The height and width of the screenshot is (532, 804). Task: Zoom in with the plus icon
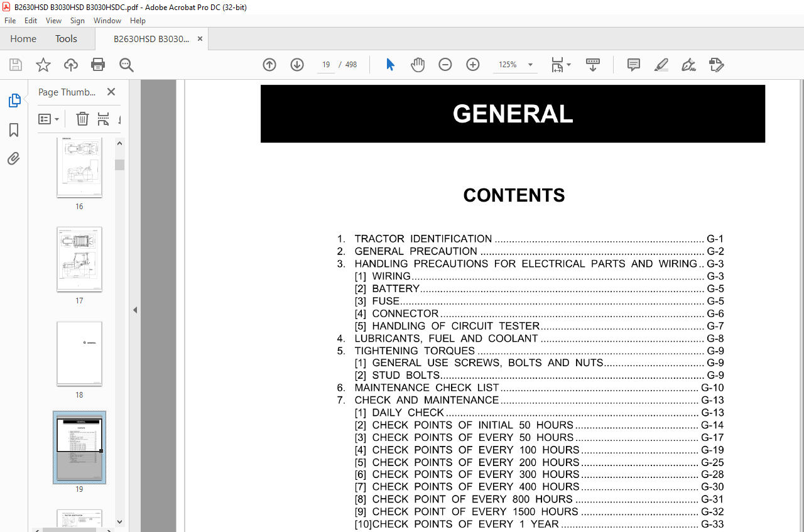473,65
